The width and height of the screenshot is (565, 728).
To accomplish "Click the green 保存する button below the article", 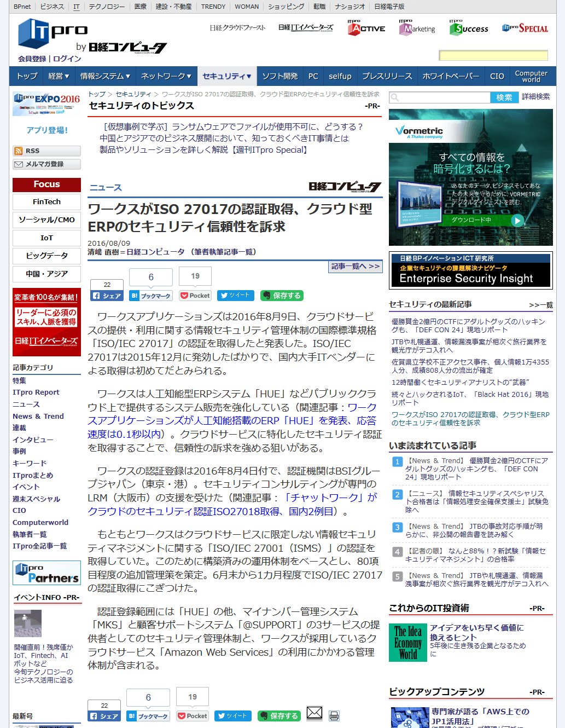I will point(279,716).
